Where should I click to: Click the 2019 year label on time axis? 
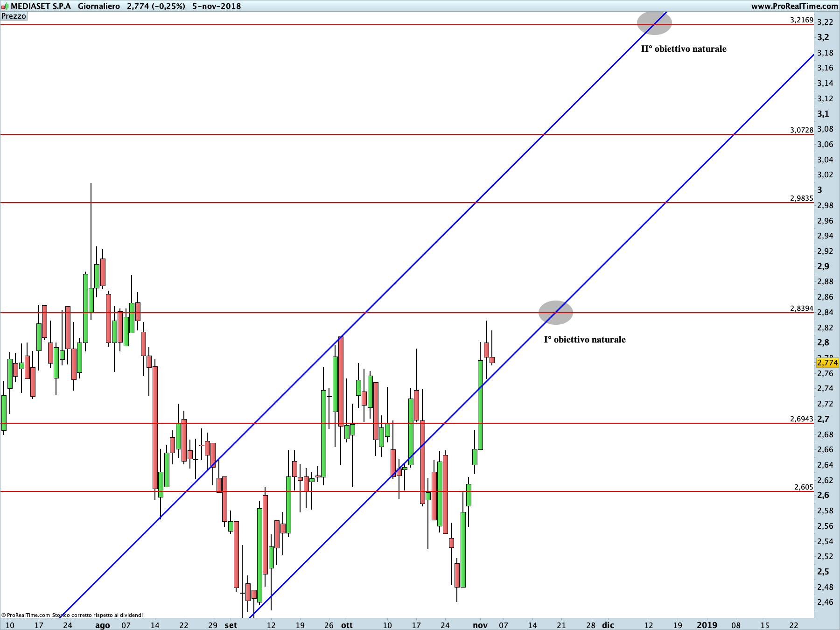tap(707, 625)
